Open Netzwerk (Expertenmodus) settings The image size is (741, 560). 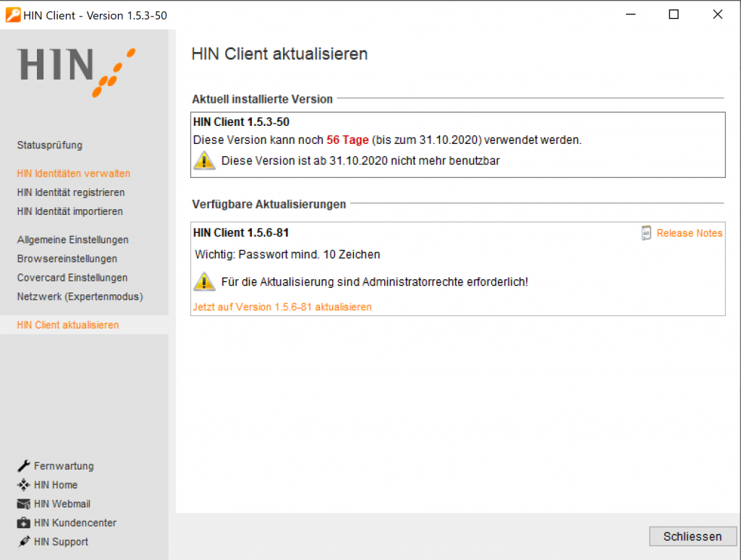click(x=80, y=297)
